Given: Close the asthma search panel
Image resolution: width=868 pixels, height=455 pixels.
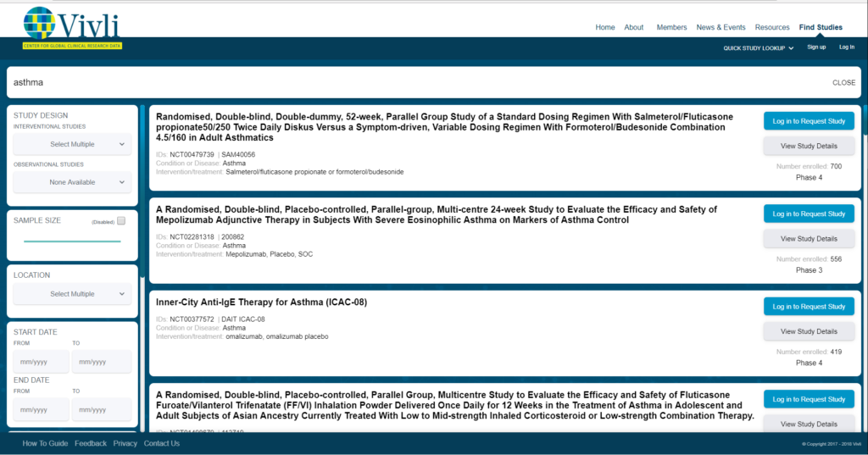Looking at the screenshot, I should 843,83.
